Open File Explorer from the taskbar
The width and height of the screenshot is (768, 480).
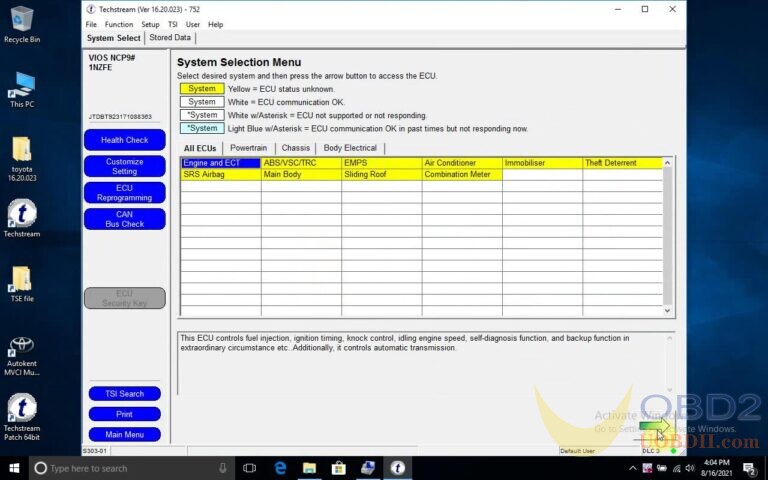[309, 468]
